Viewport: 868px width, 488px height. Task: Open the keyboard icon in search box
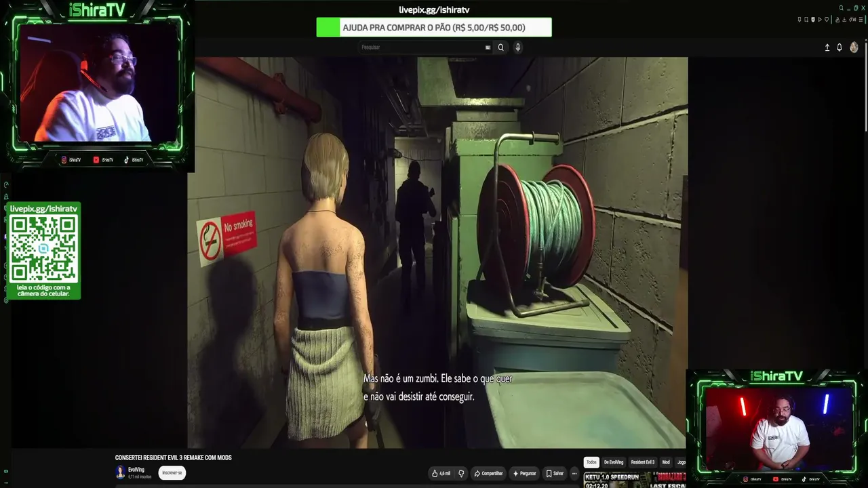pyautogui.click(x=488, y=47)
